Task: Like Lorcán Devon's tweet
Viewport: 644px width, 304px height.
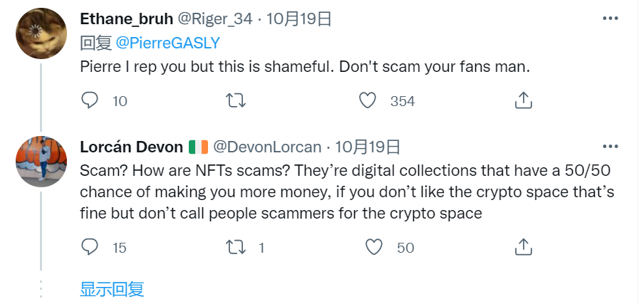Action: click(375, 247)
